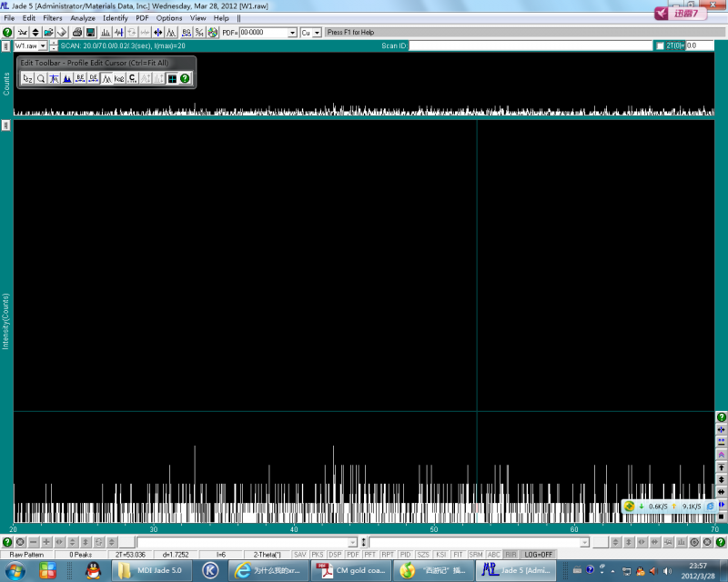Viewport: 728px width, 582px height.
Task: Open the Filters menu
Action: [53, 18]
